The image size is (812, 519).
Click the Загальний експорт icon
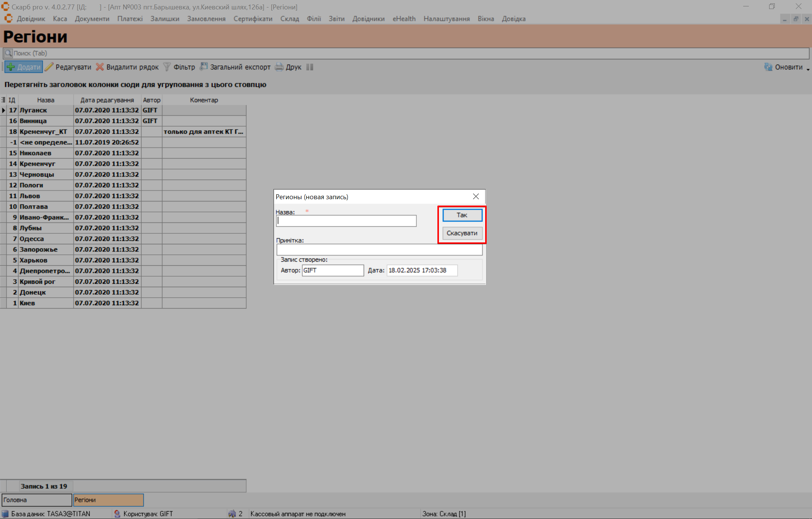coord(203,67)
